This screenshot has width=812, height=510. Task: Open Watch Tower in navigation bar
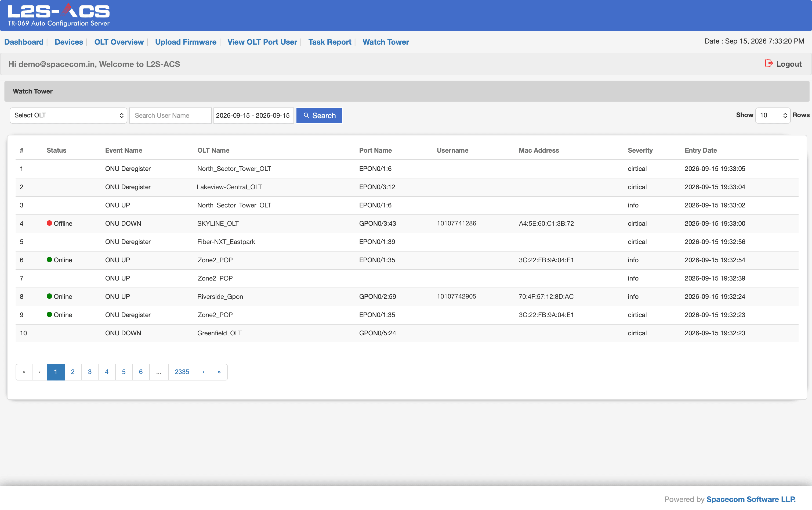(x=386, y=42)
